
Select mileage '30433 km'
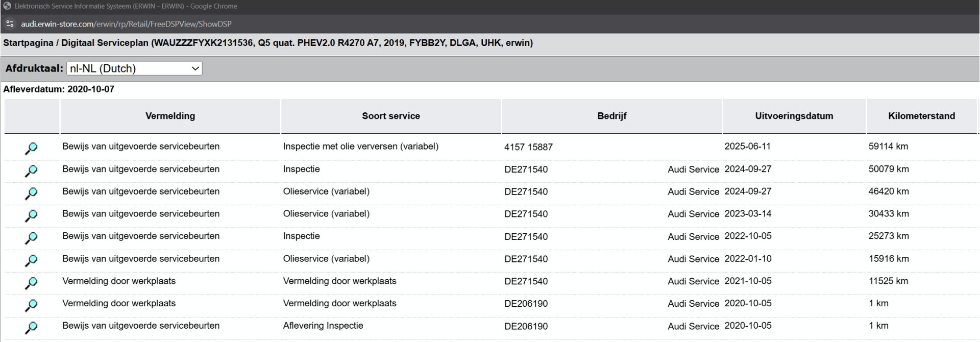(x=889, y=214)
